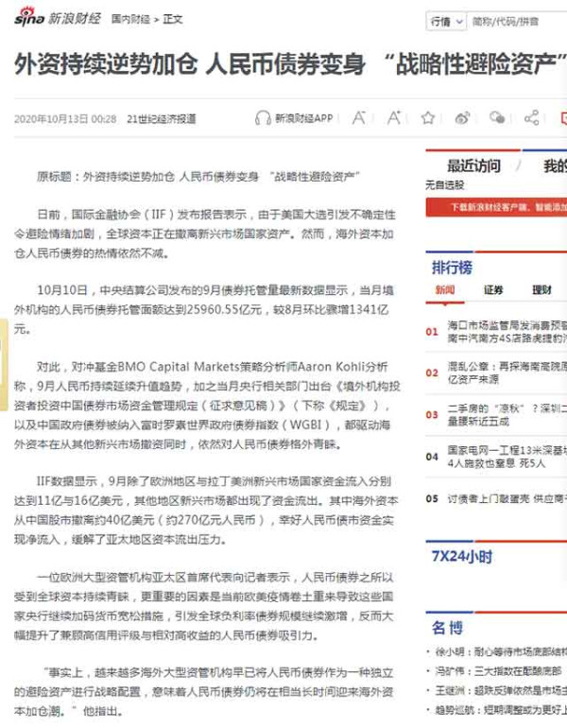The height and width of the screenshot is (728, 567).
Task: Click the Sina Finance logo
Action: 57,18
